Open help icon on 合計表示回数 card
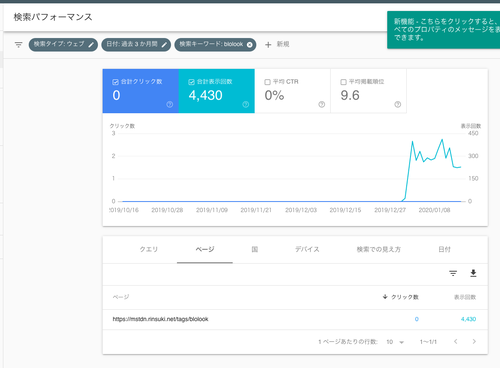 tap(246, 105)
